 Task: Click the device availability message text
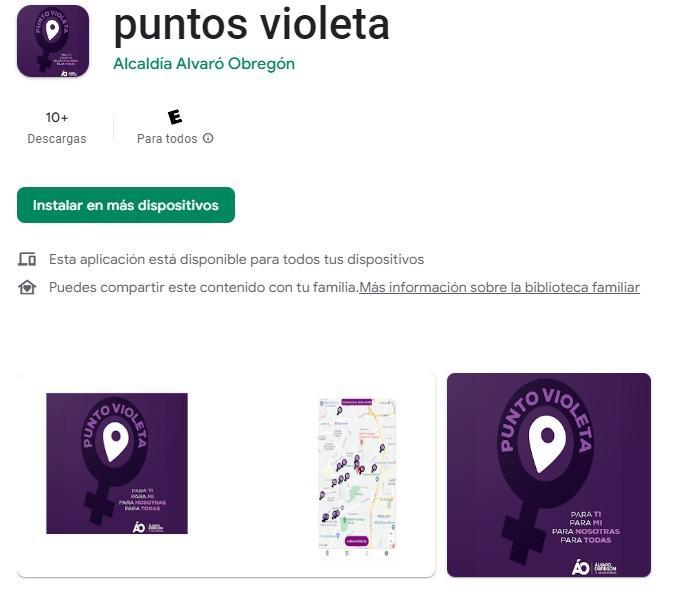[237, 259]
